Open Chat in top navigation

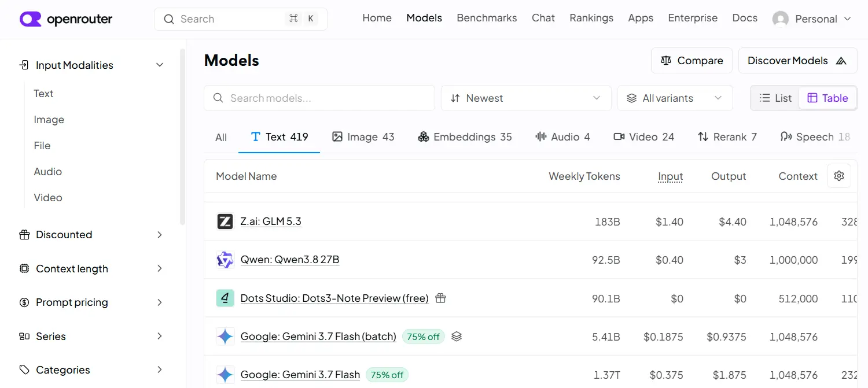(x=543, y=18)
